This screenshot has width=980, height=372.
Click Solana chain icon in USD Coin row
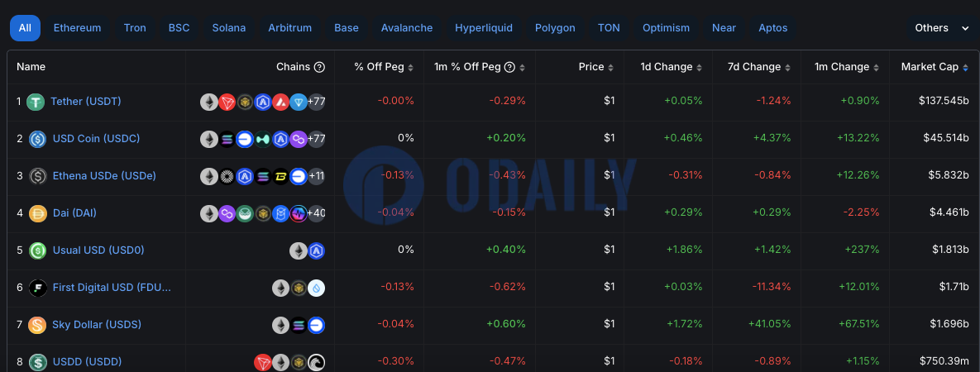coord(227,139)
